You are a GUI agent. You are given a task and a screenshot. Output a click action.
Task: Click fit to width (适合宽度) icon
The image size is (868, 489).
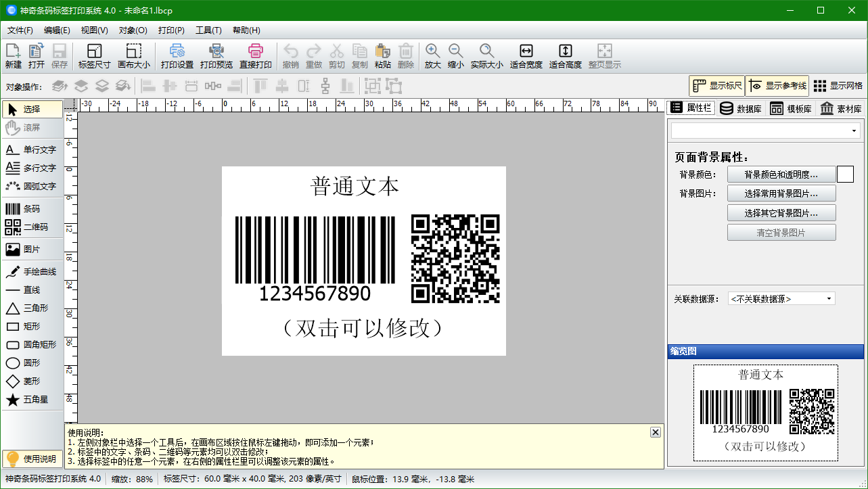526,56
